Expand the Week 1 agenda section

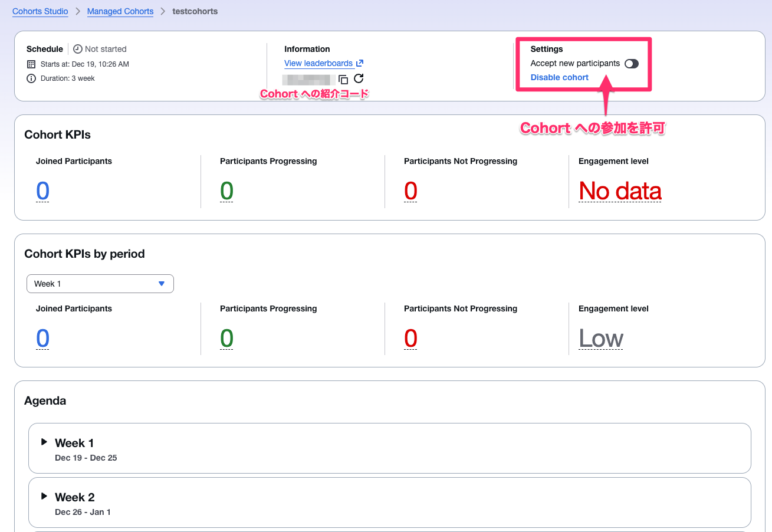[x=44, y=442]
